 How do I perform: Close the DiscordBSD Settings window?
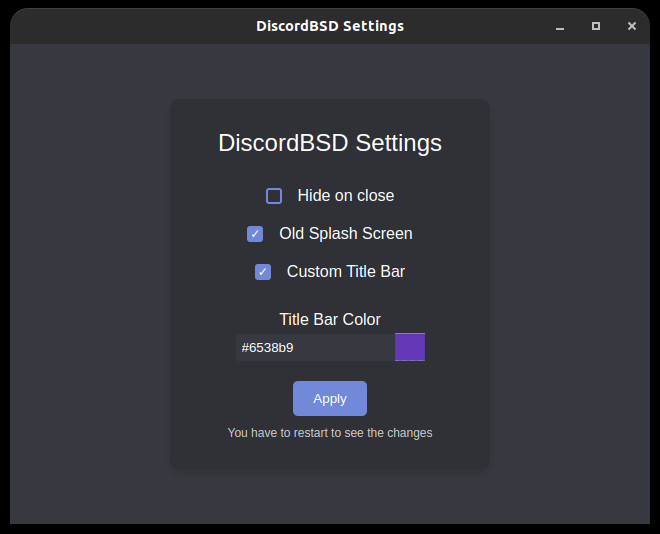632,26
